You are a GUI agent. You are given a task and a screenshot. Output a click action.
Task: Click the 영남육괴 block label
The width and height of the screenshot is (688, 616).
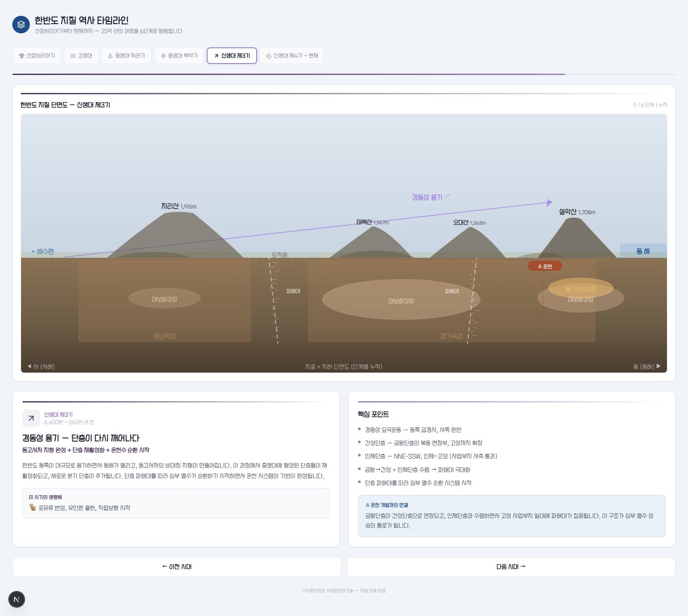165,336
